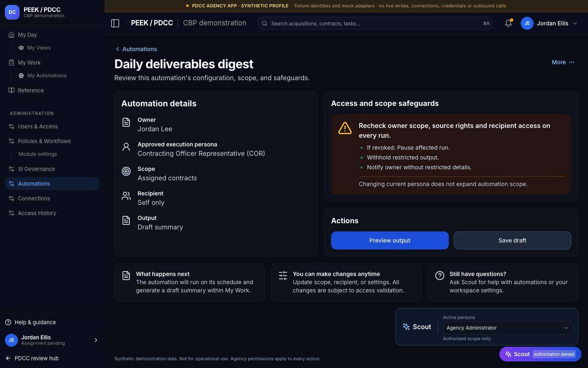The width and height of the screenshot is (588, 368).
Task: Open the Active persona dropdown
Action: (x=508, y=328)
